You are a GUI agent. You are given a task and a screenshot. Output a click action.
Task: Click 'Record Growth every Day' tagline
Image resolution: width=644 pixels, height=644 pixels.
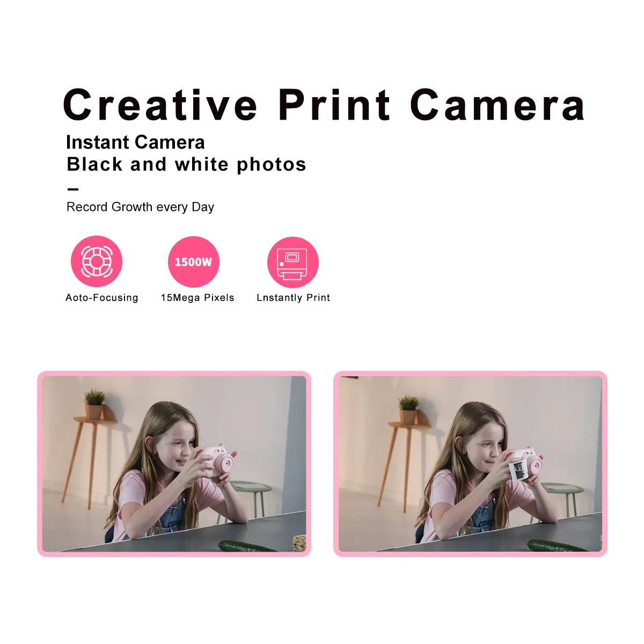[x=140, y=207]
